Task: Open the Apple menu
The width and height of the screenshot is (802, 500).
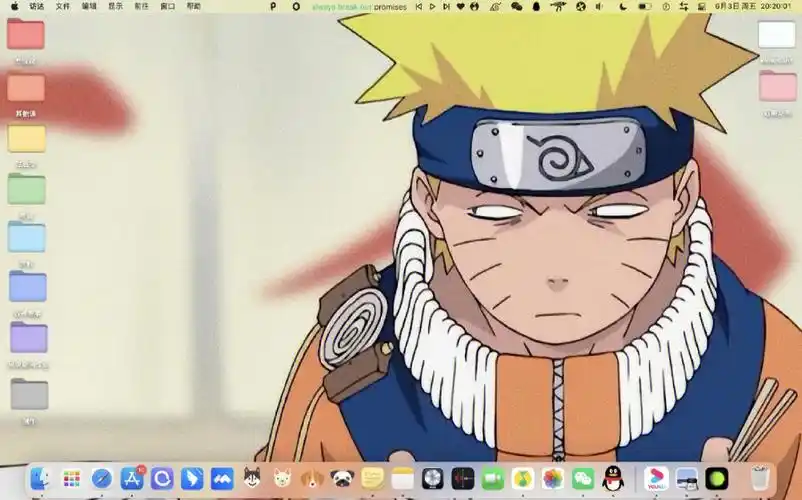Action: tap(14, 6)
